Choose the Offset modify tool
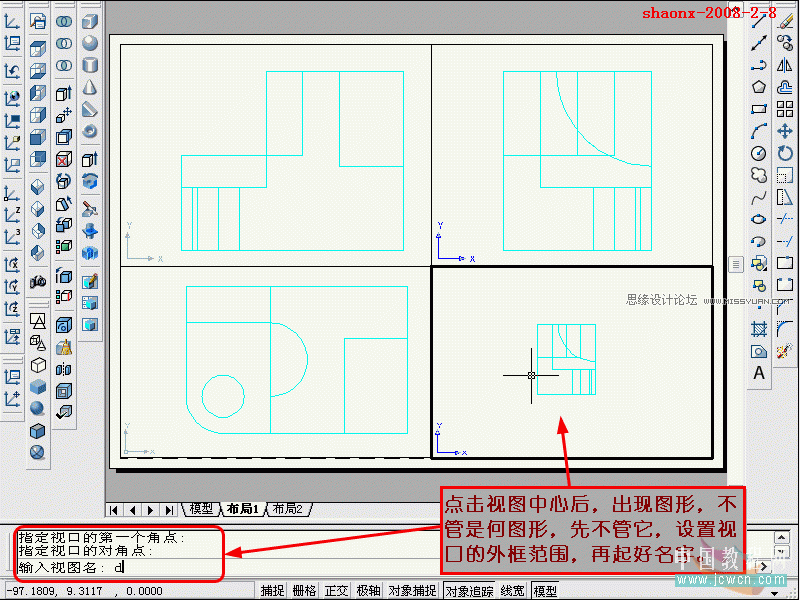The width and height of the screenshot is (800, 600). coord(785,87)
